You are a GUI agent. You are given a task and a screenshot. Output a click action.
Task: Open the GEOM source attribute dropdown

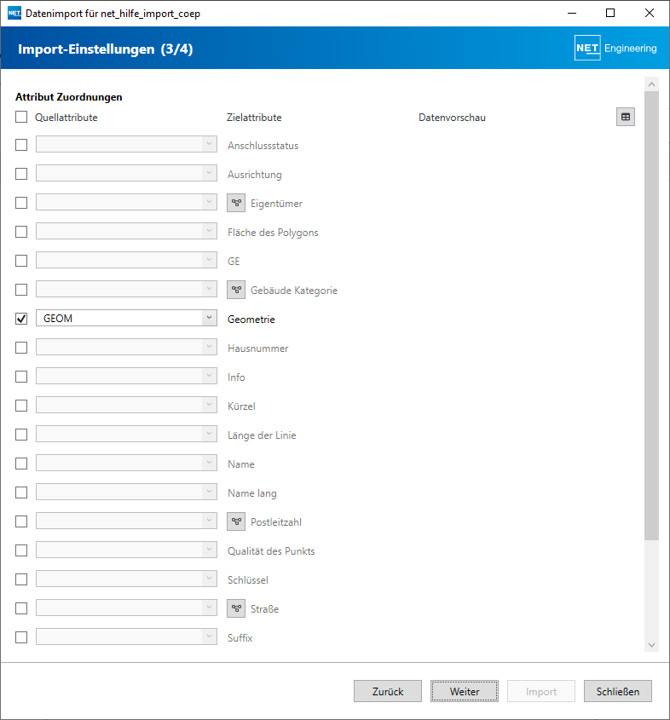126,318
